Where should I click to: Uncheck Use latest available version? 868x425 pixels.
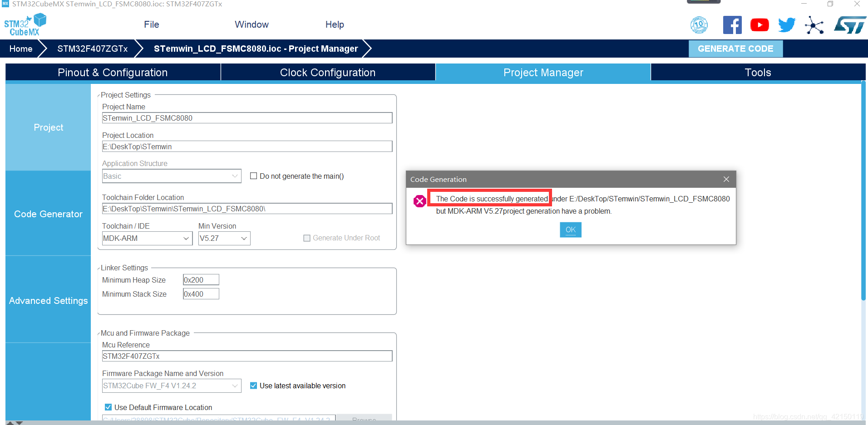(254, 386)
